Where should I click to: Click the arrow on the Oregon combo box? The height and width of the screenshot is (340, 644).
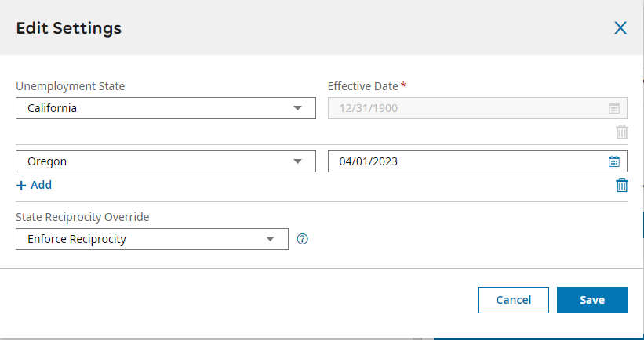pos(298,161)
